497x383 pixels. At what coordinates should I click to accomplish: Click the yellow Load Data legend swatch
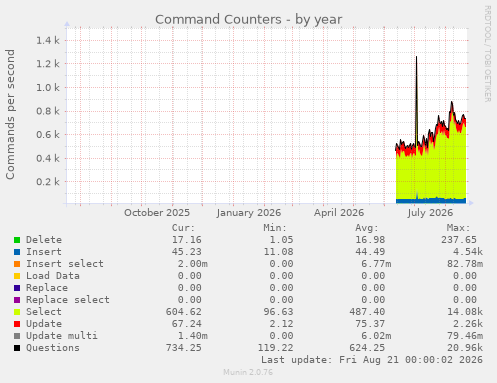pos(17,276)
